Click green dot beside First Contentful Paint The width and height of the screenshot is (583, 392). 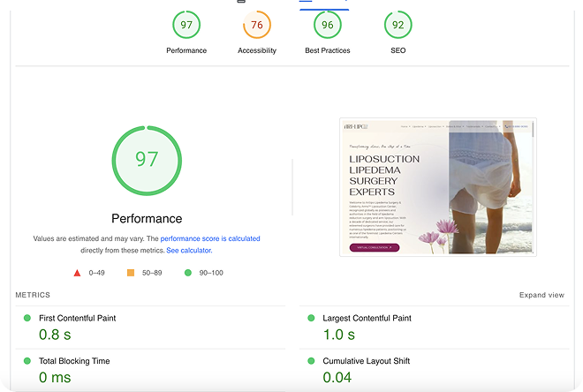click(27, 318)
